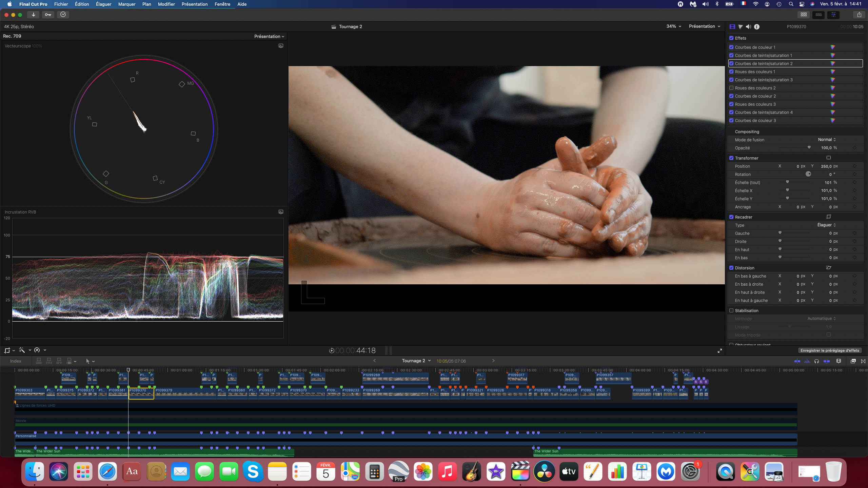
Task: Toggle the timeline panel icon in toolbar
Action: 818,15
